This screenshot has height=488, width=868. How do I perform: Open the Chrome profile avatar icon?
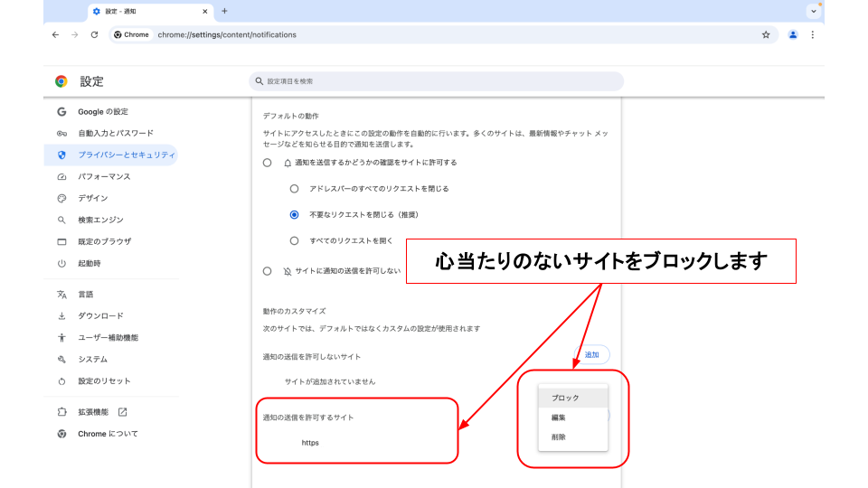[793, 35]
